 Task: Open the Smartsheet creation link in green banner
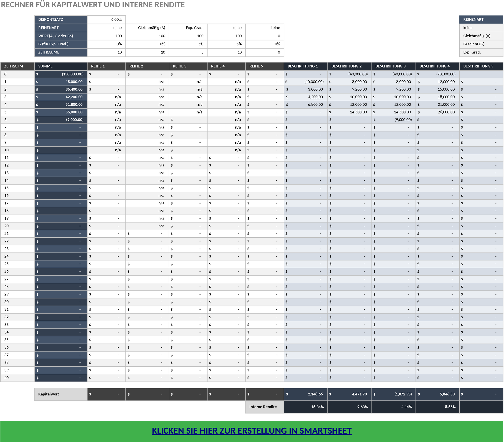point(252,431)
